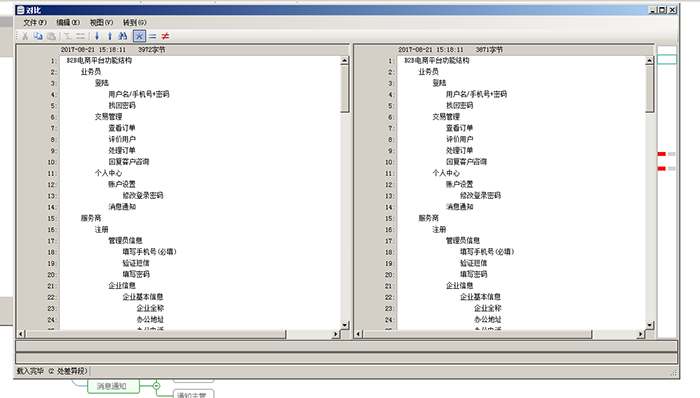Image resolution: width=700 pixels, height=398 pixels.
Task: Open the 视图(V) menu
Action: coord(101,22)
